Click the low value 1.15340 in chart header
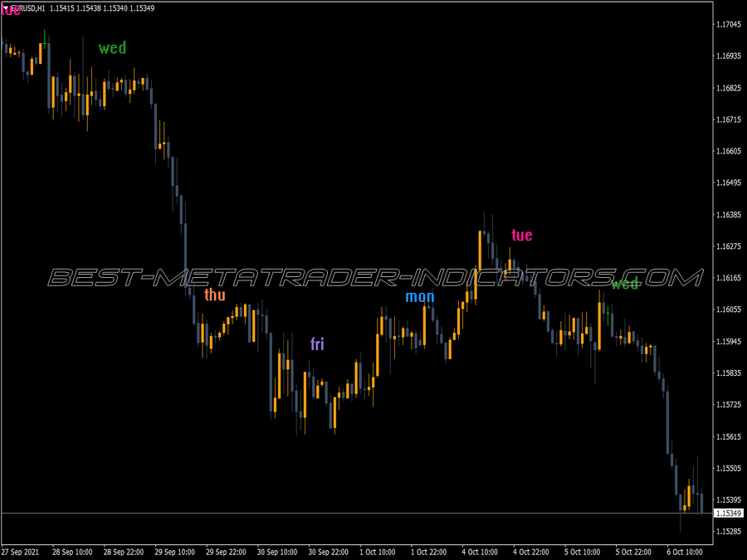 [115, 8]
